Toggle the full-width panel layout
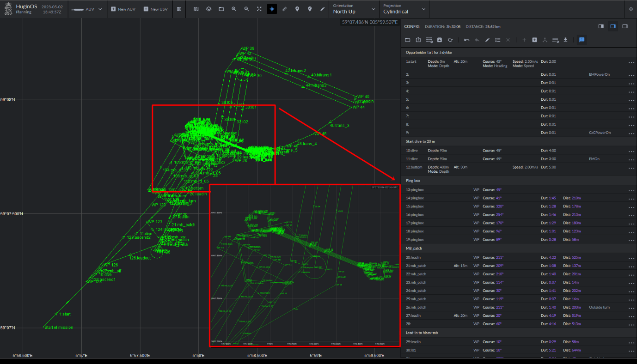Screen dimensions: 637x364 pos(625,26)
